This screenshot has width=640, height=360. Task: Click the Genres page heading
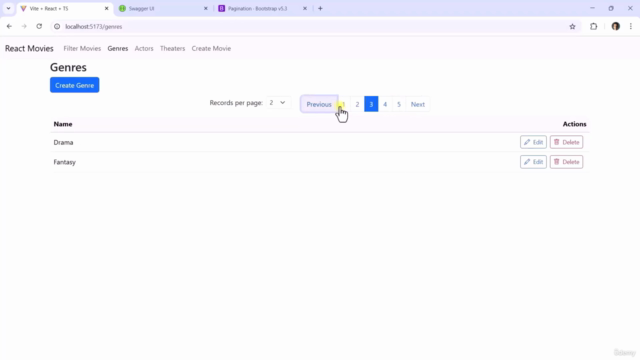[68, 67]
